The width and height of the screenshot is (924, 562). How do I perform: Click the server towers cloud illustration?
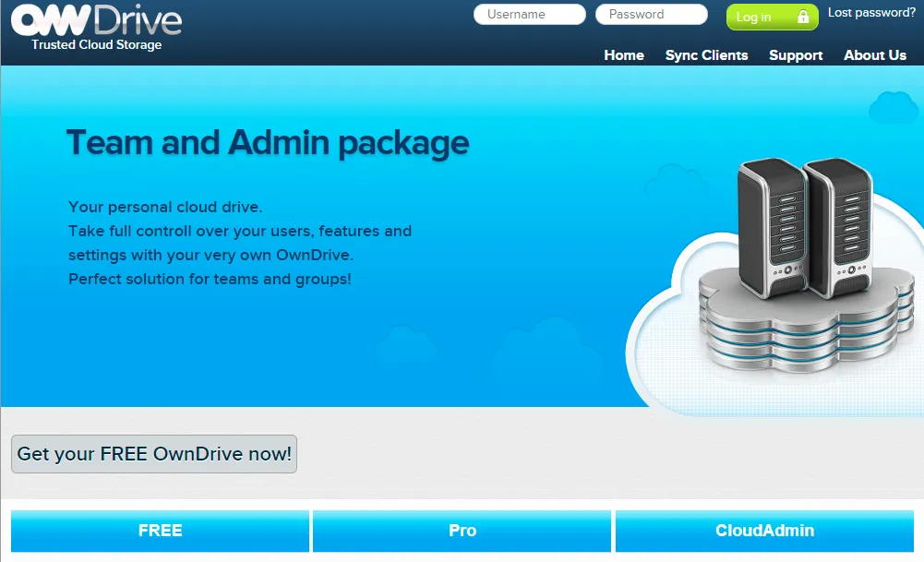(776, 286)
